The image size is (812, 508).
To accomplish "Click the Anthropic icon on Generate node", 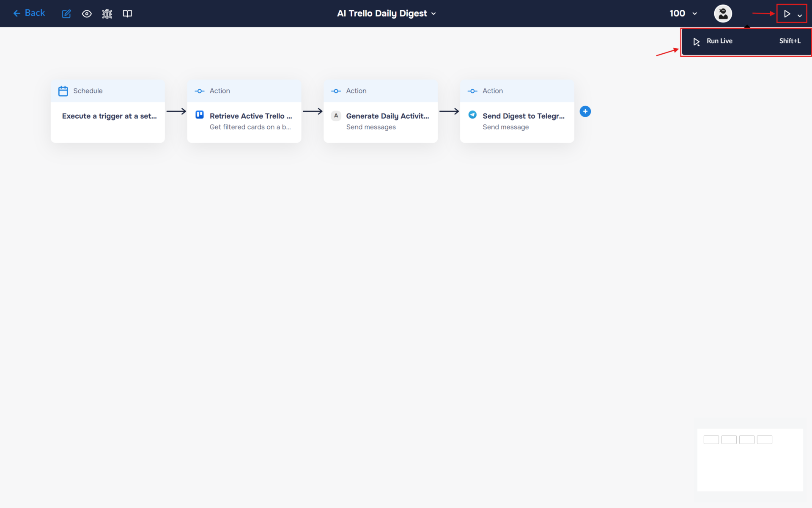I will [336, 116].
